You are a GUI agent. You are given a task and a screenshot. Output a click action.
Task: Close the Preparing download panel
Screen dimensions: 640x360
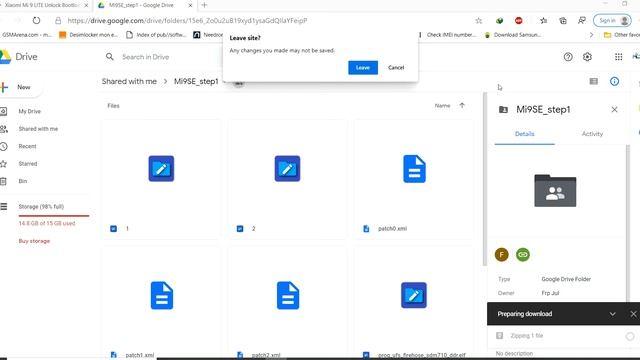click(x=633, y=314)
